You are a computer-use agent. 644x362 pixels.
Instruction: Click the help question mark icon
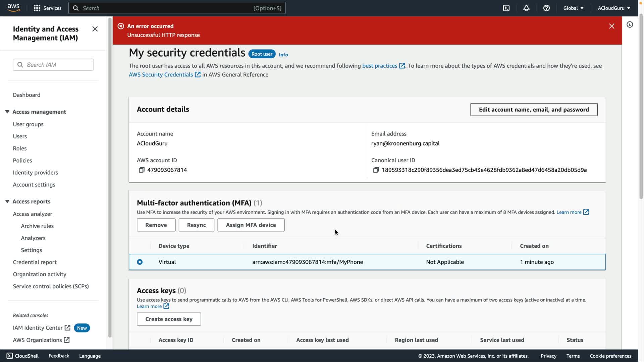(x=546, y=8)
